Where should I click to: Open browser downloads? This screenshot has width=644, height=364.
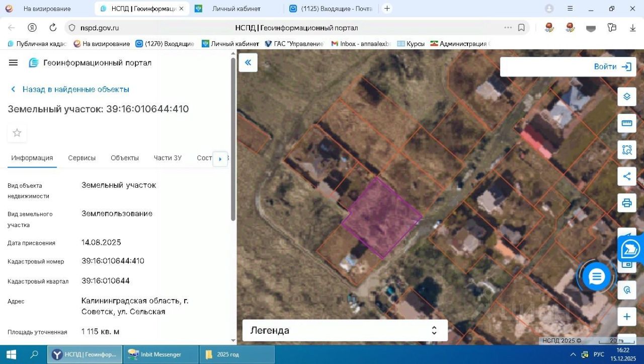click(x=633, y=28)
